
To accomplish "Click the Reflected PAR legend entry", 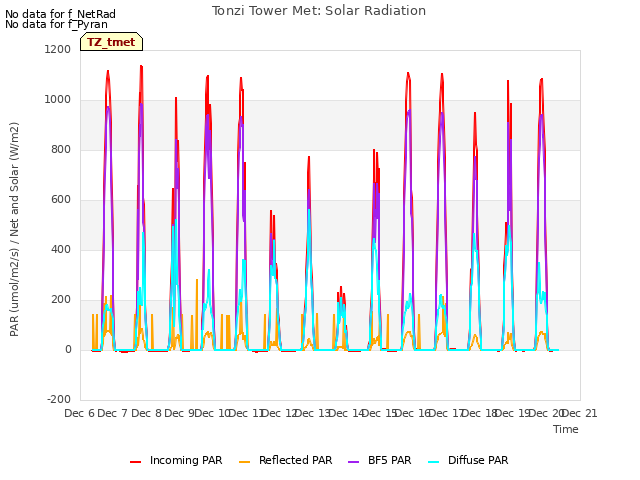I will point(285,460).
